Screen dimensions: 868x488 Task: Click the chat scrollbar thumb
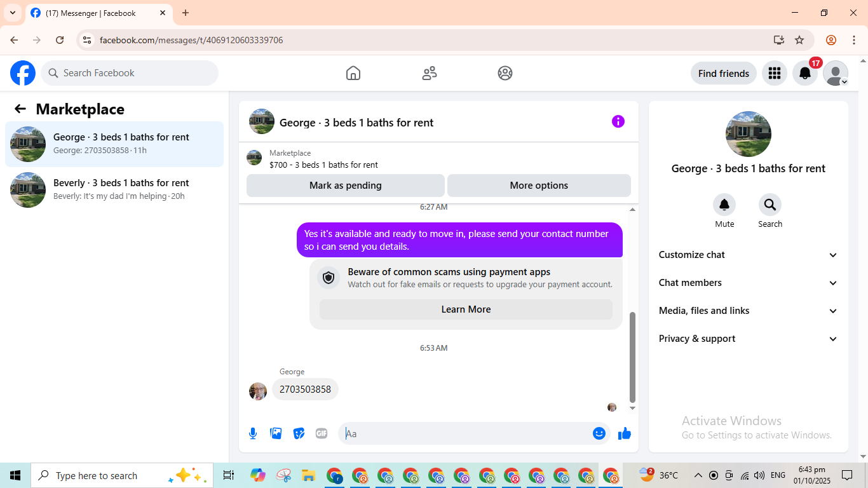tap(632, 357)
